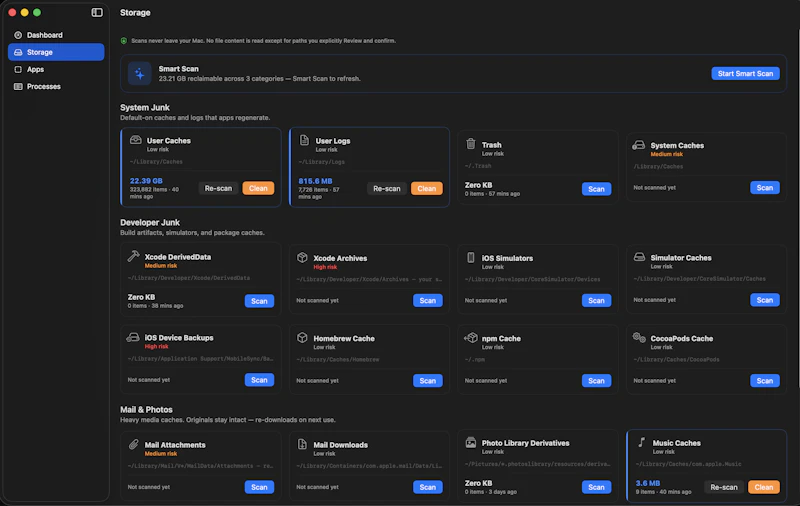Scan iOS Simulators
The height and width of the screenshot is (506, 800).
pyautogui.click(x=596, y=300)
